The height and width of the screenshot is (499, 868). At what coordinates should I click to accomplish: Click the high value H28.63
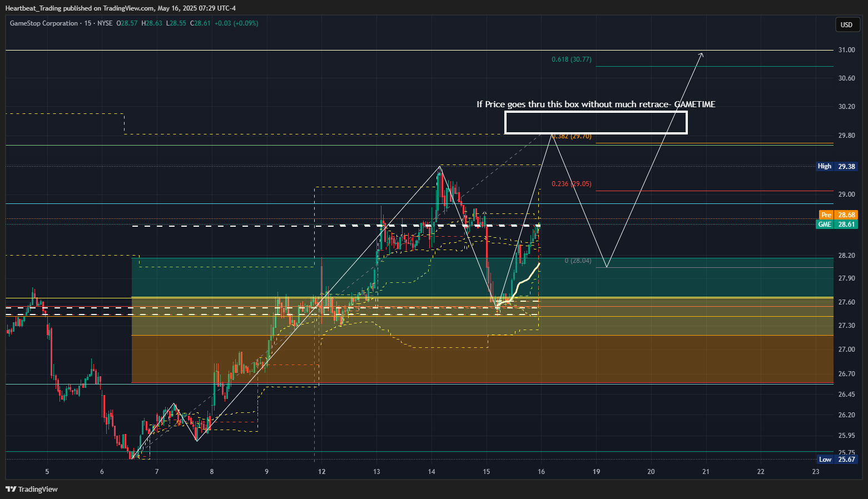point(152,23)
